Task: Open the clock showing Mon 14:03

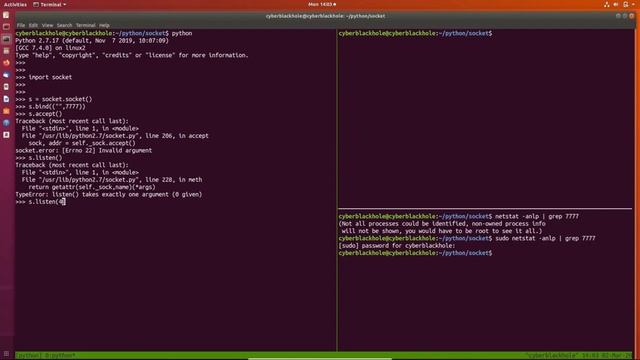Action: [322, 4]
